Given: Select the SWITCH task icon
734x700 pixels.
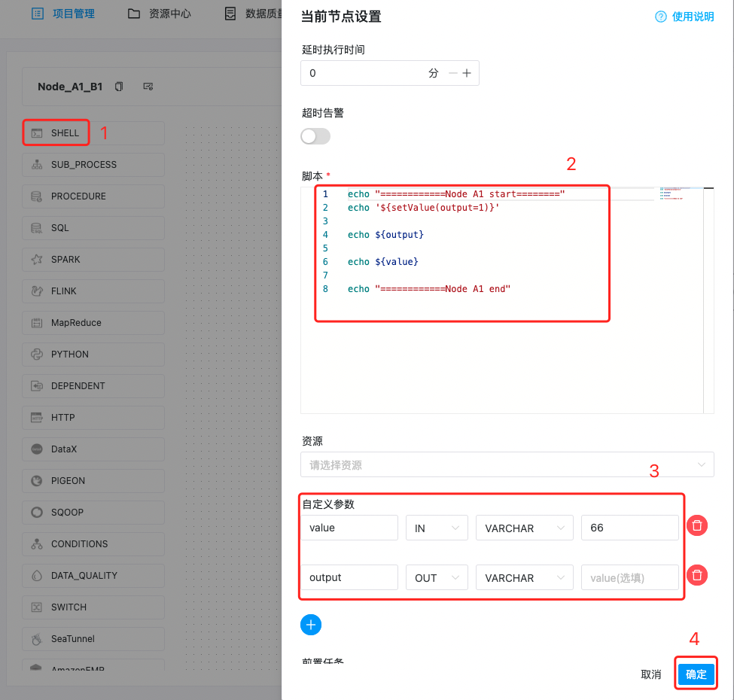Looking at the screenshot, I should [x=37, y=607].
